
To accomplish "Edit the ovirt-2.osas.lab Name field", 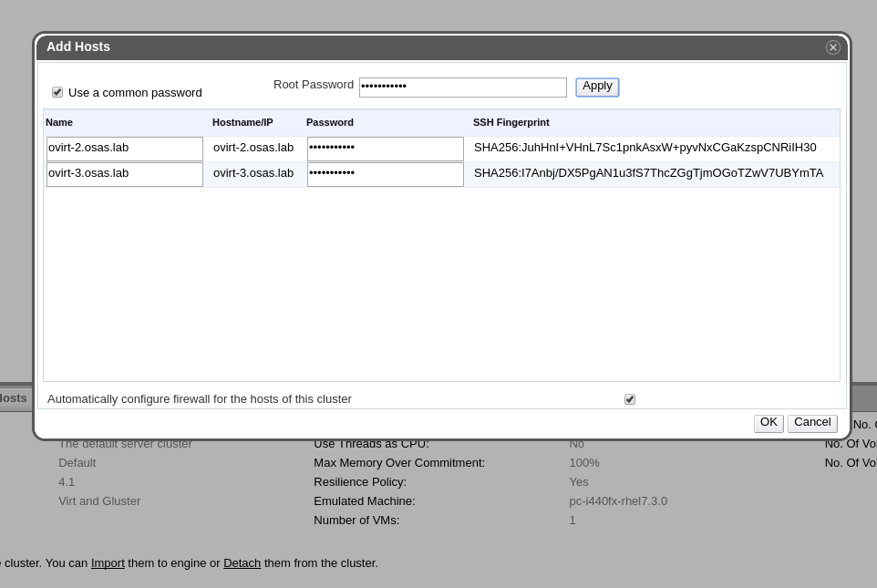I will tap(124, 149).
